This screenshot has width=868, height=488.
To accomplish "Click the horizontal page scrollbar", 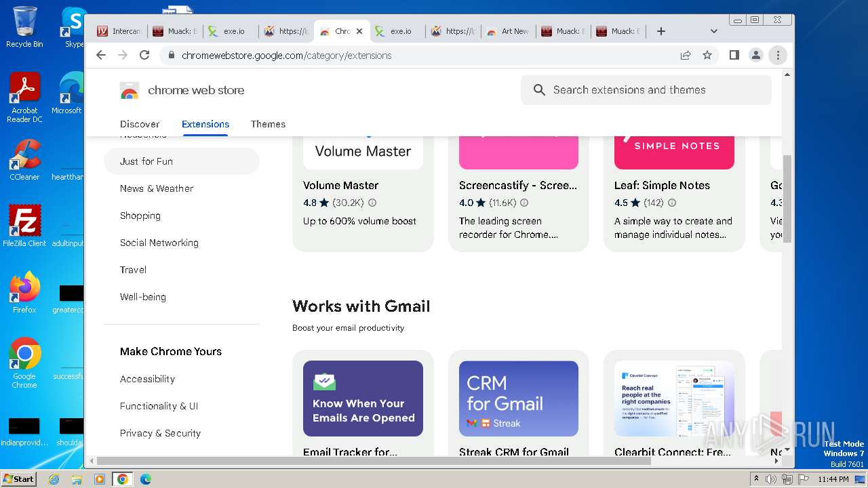I will pos(374,461).
